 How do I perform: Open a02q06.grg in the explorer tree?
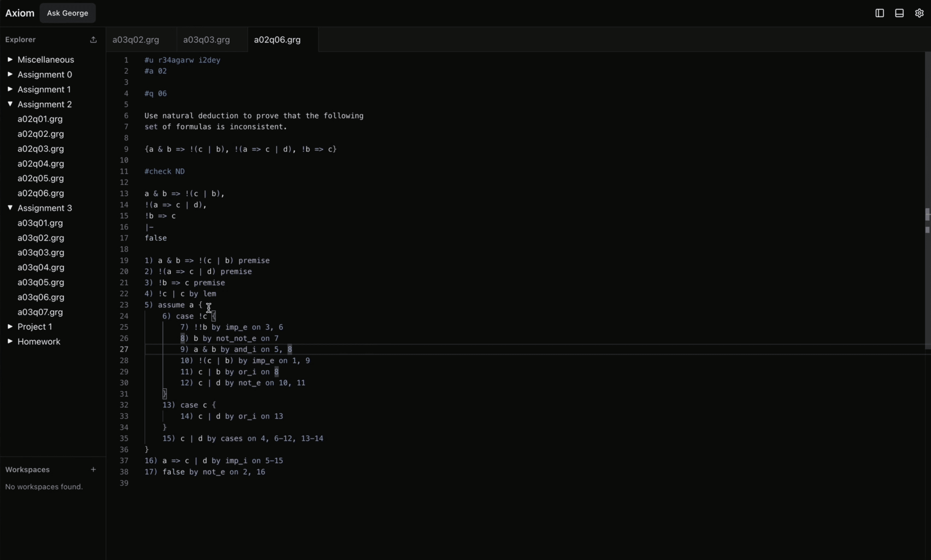coord(41,193)
